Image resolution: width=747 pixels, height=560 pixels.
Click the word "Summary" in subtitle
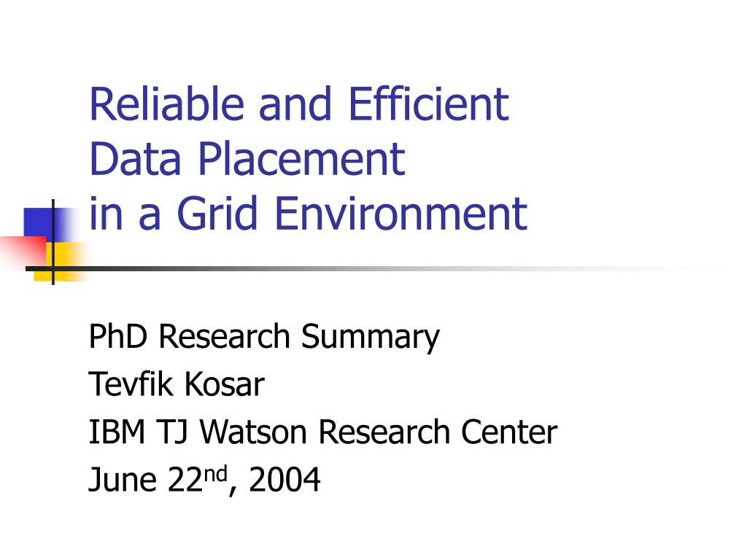[370, 337]
